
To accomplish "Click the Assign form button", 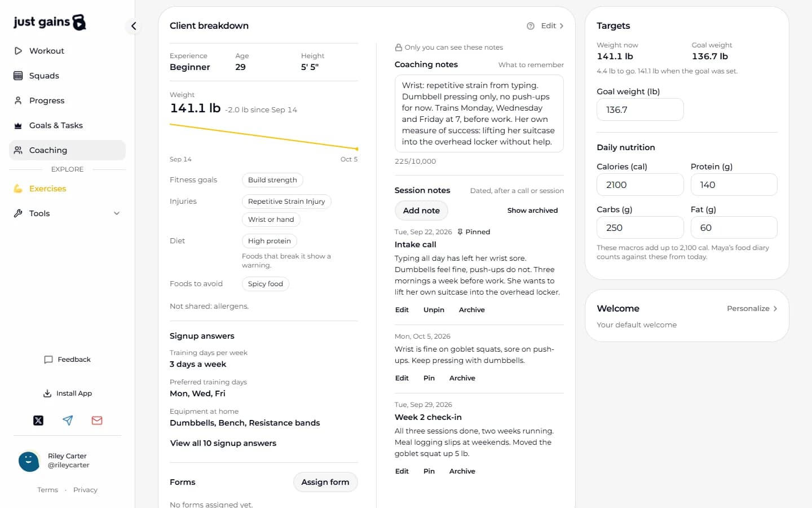I will coord(325,482).
